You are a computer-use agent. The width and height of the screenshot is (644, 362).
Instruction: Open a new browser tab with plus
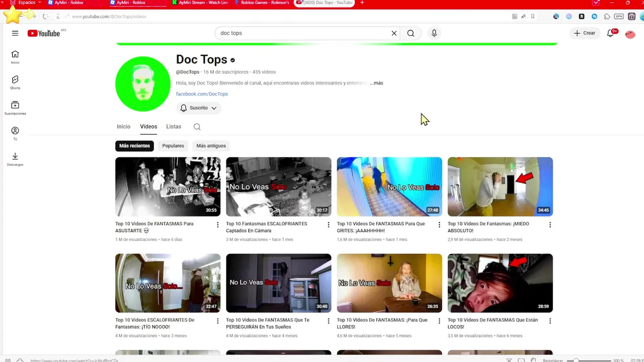[362, 3]
